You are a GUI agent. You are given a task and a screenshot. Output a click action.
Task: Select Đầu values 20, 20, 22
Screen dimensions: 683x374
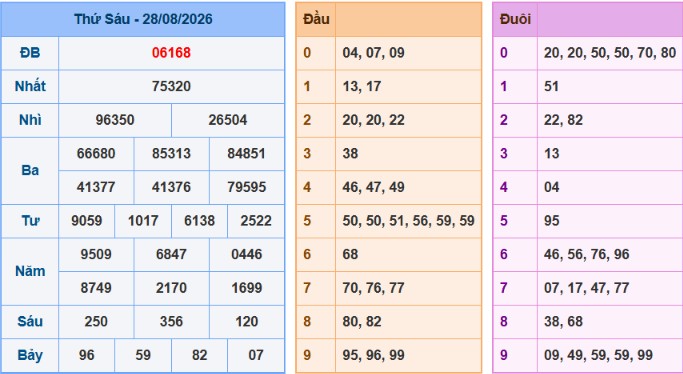373,120
